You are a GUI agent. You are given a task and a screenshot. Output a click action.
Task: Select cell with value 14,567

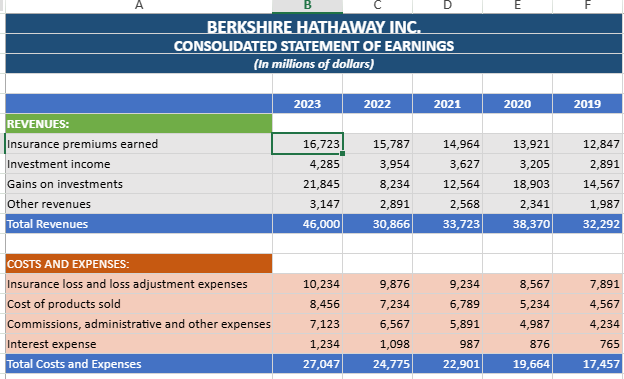click(x=588, y=184)
